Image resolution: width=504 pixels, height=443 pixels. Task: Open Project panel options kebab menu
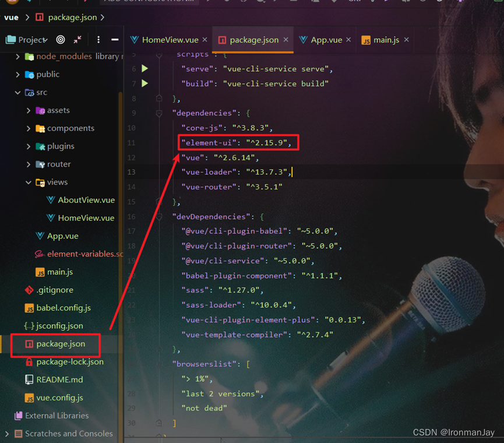(98, 39)
